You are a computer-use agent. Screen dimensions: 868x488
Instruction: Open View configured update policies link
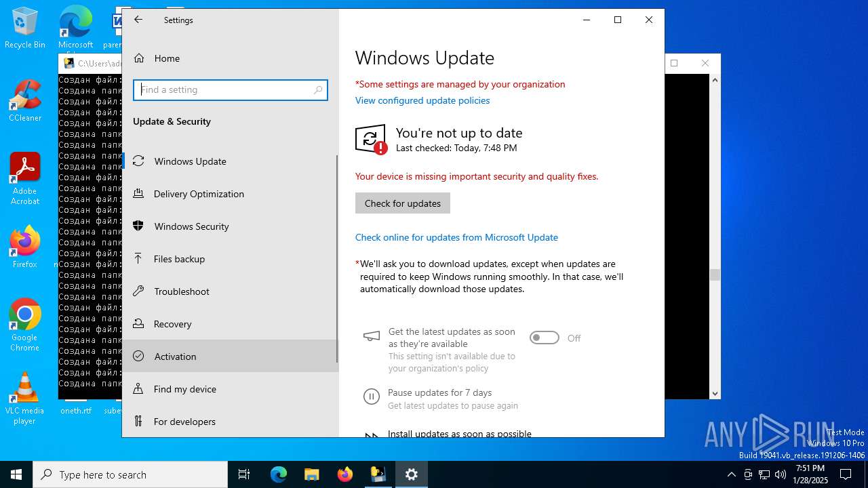422,100
